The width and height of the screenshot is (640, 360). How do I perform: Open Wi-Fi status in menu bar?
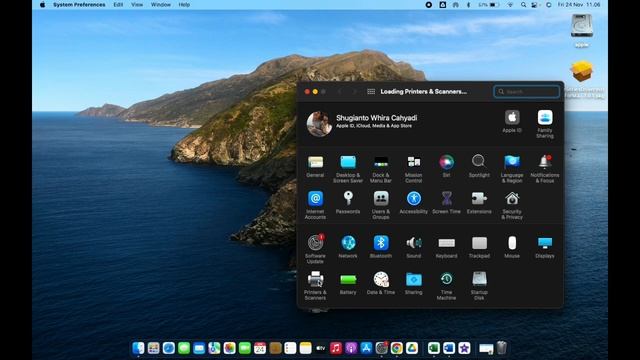[510, 4]
